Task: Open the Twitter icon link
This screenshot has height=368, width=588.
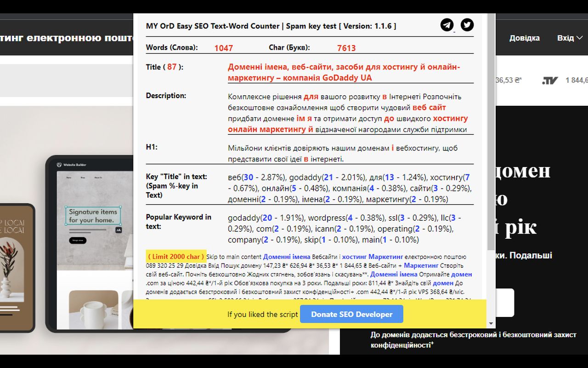Action: (x=467, y=25)
